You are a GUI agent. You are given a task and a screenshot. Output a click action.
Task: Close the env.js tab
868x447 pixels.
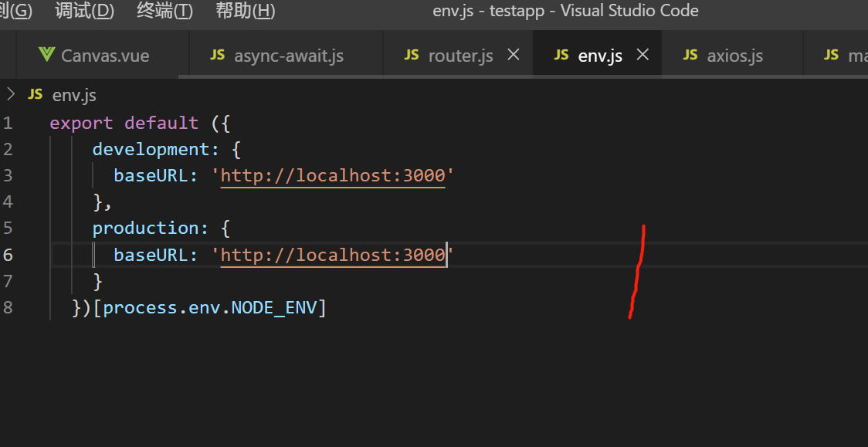click(643, 55)
